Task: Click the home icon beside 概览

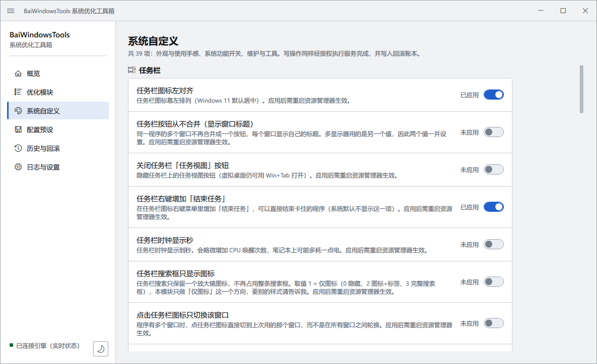Action: click(18, 73)
